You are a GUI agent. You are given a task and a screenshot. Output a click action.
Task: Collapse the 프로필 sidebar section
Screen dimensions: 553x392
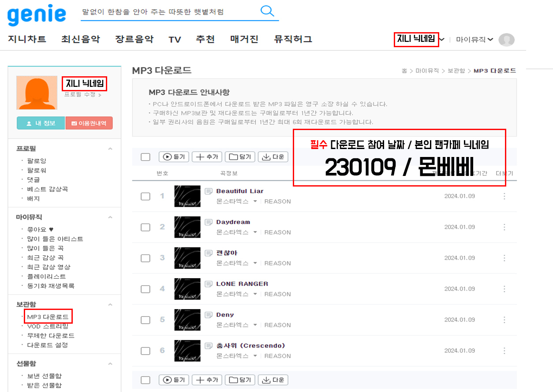pyautogui.click(x=110, y=149)
